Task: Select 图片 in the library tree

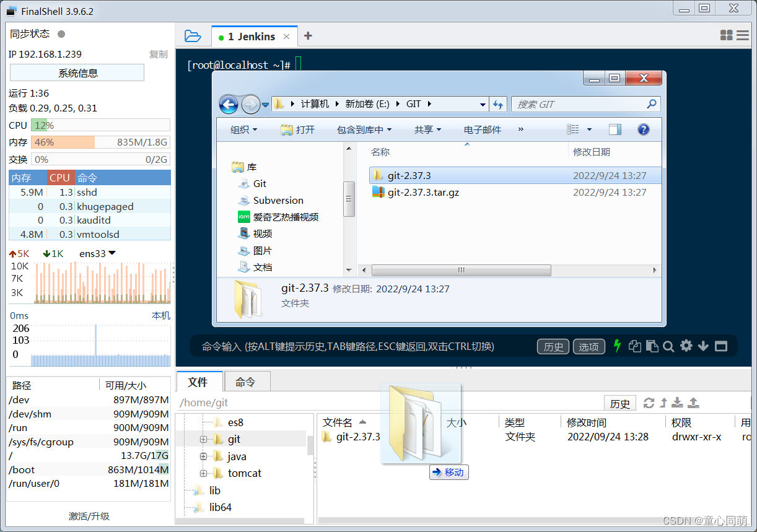Action: tap(255, 250)
